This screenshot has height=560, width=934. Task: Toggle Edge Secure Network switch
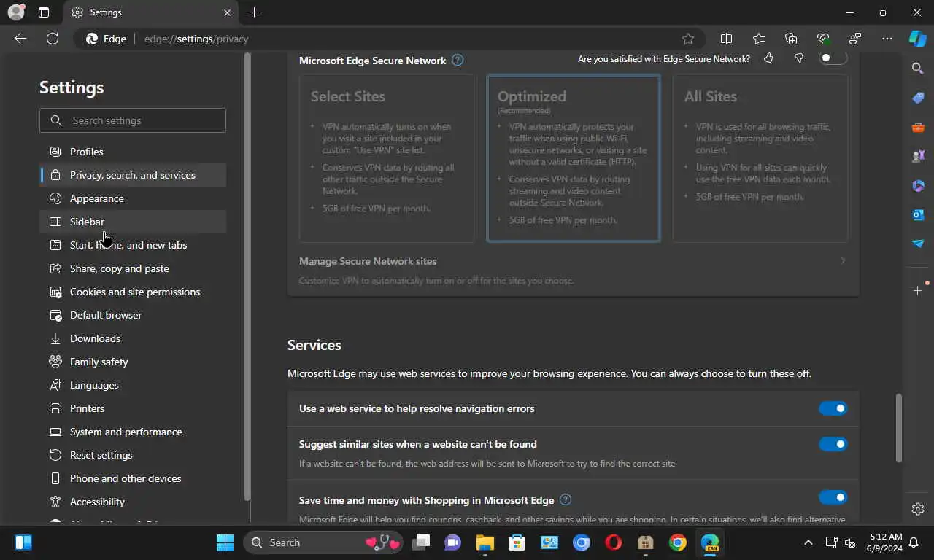coord(833,58)
